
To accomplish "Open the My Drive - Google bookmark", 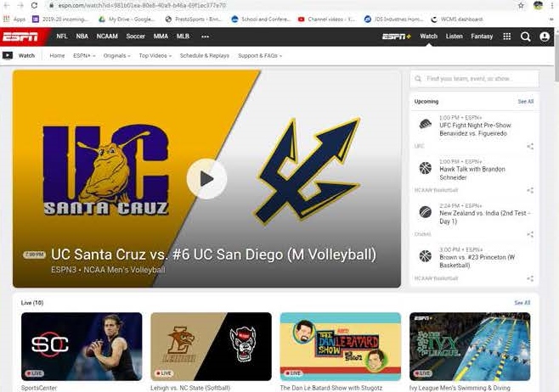I will (x=127, y=20).
